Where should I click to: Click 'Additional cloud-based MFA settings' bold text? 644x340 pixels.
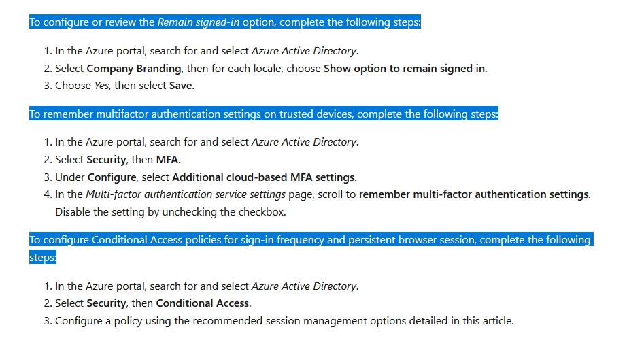tap(263, 177)
